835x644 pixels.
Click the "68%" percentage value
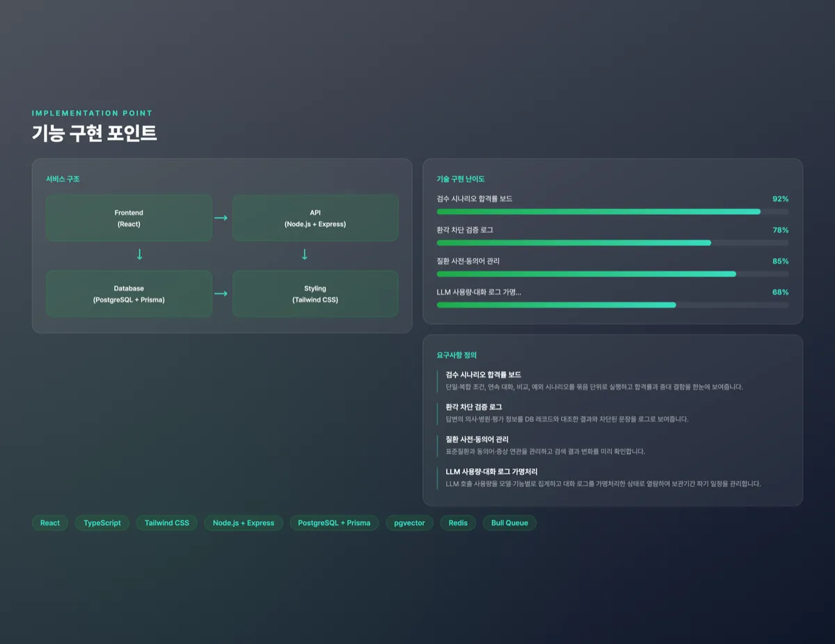pos(780,292)
